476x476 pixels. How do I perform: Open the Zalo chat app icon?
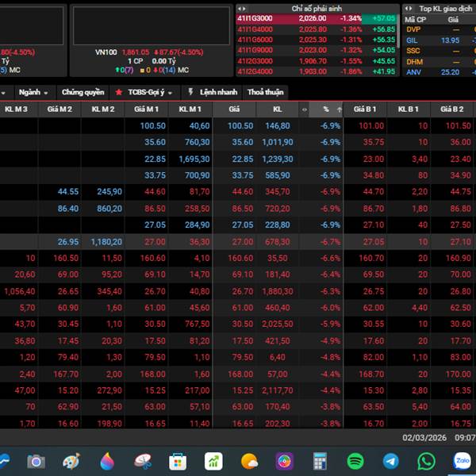pyautogui.click(x=462, y=461)
